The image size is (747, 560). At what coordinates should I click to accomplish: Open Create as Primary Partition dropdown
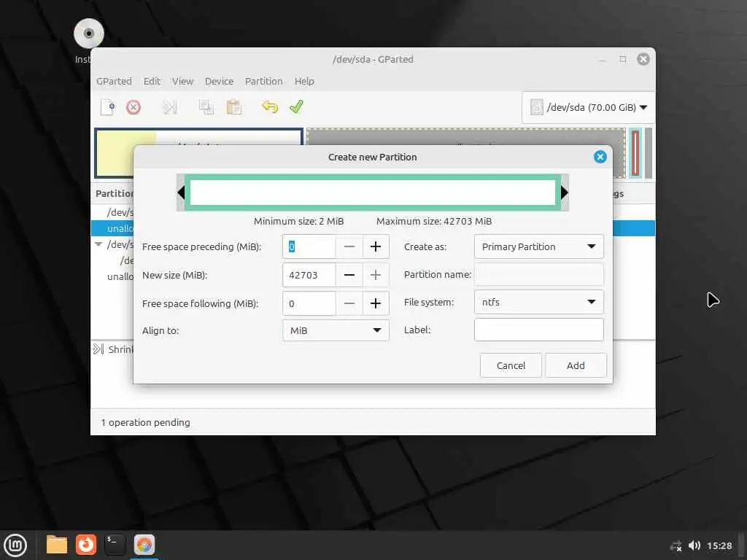coord(539,246)
